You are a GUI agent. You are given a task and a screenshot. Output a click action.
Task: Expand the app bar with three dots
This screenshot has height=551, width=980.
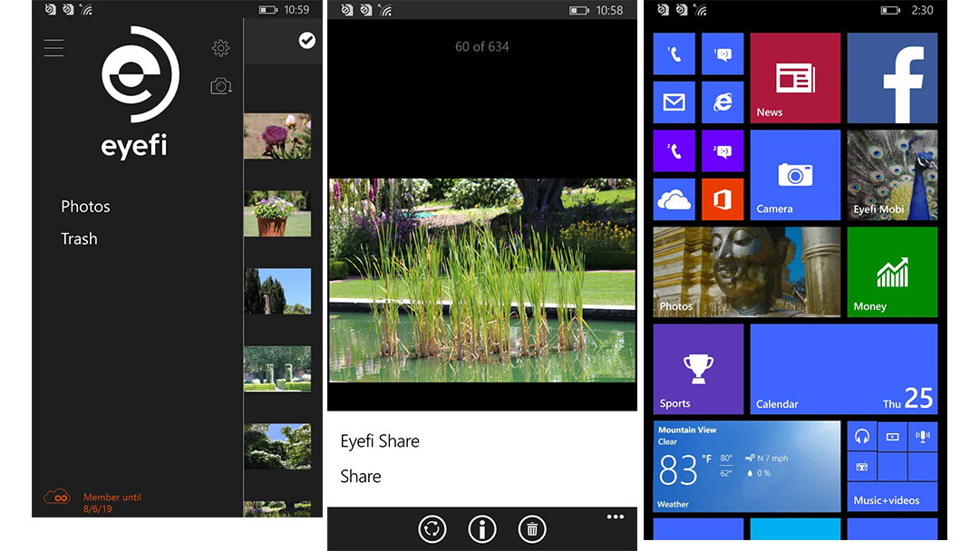[616, 517]
